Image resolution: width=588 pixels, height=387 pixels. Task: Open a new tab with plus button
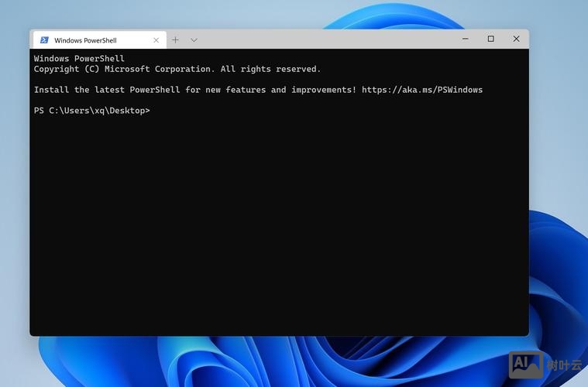click(x=176, y=40)
